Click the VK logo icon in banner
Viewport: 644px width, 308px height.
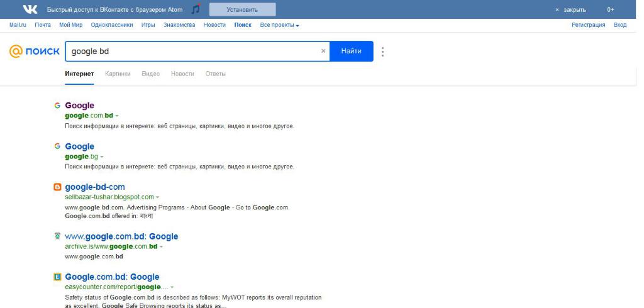click(30, 9)
